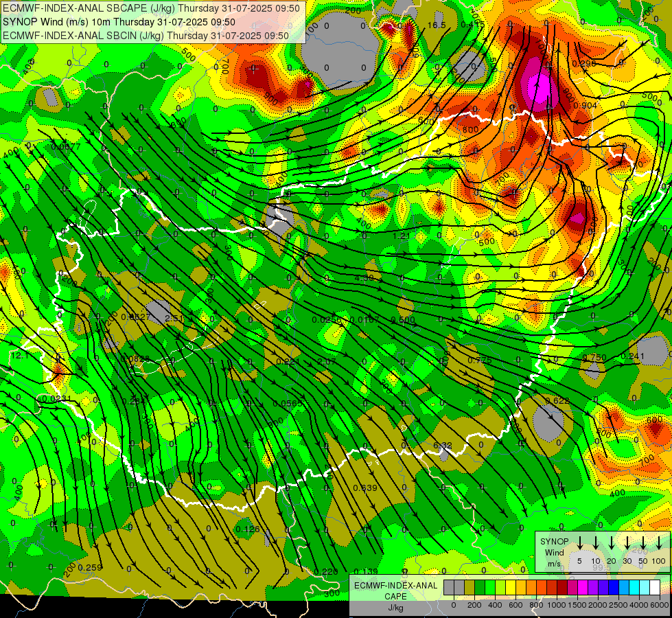Viewport: 672px width, 618px height.
Task: Click the station value 0.415
Action: (x=473, y=25)
